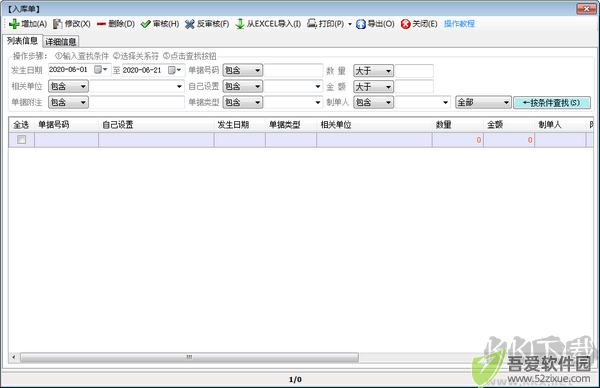
Task: Switch to the 详细信息 tab
Action: 60,41
